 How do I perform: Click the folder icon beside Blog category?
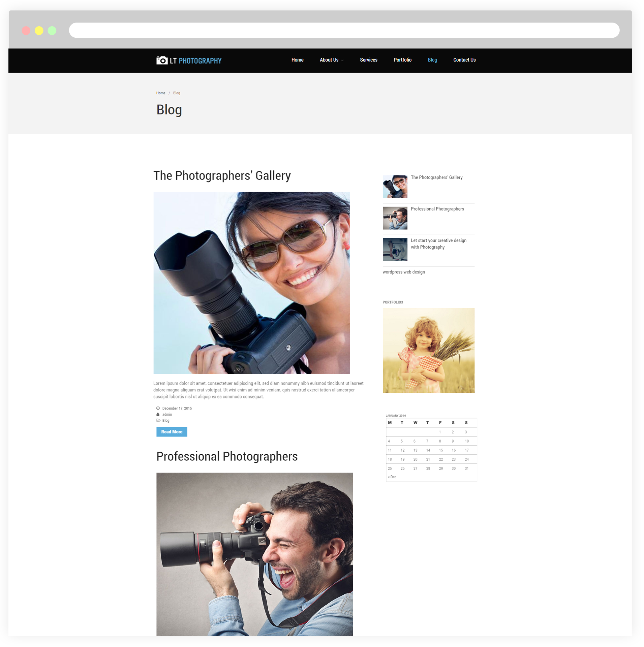click(x=158, y=420)
